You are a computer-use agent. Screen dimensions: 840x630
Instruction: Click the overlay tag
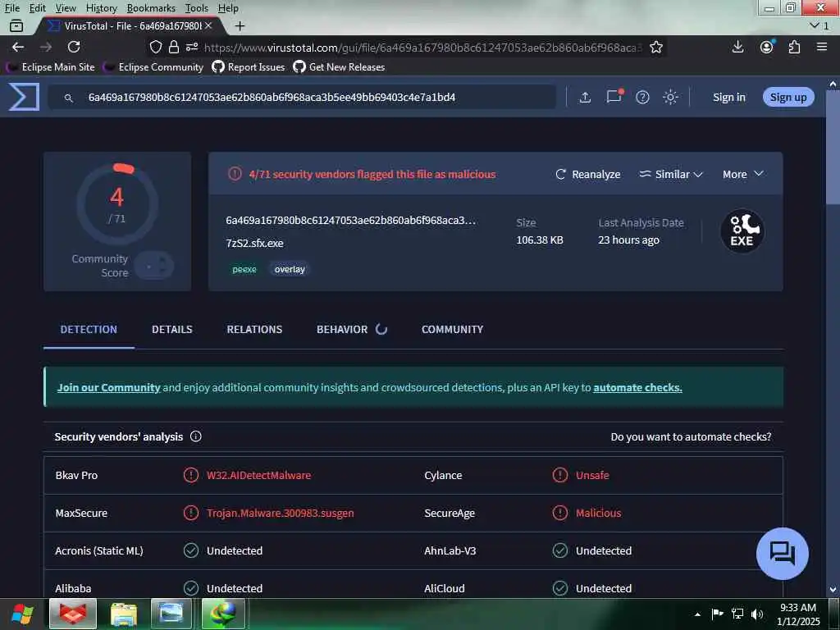click(x=290, y=269)
